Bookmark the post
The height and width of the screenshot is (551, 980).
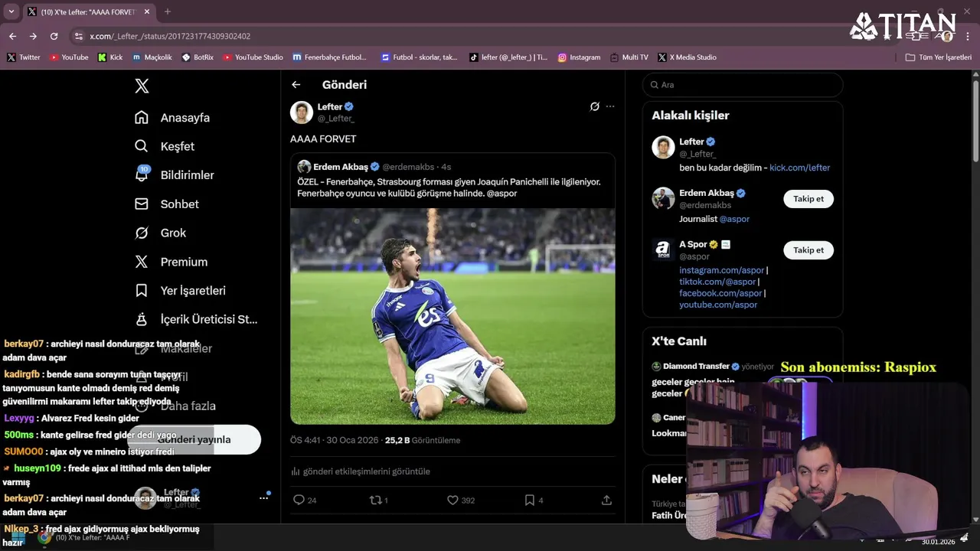click(529, 500)
